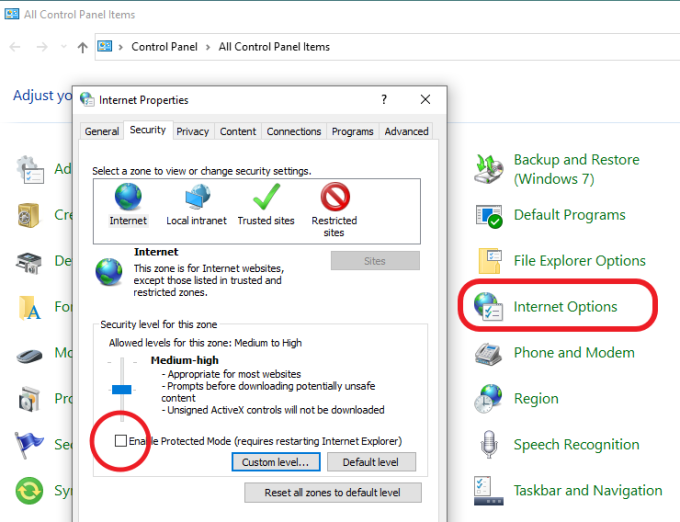Screen dimensions: 680x522
Task: Choose the Trusted sites green checkmark
Action: pos(265,196)
